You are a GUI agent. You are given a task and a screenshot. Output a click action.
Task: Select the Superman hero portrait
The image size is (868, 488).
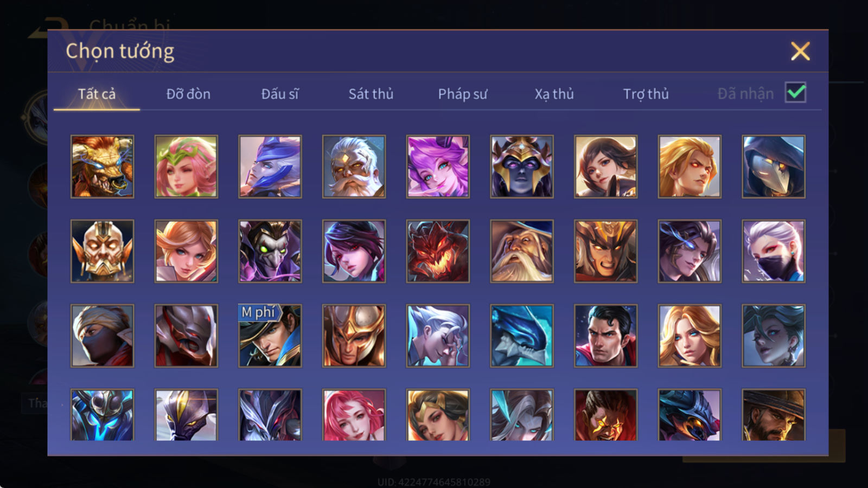click(605, 336)
